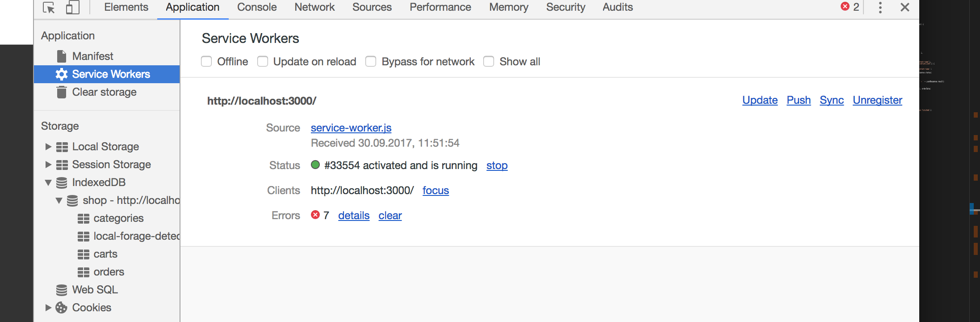Click the Manifest file icon

point(62,56)
